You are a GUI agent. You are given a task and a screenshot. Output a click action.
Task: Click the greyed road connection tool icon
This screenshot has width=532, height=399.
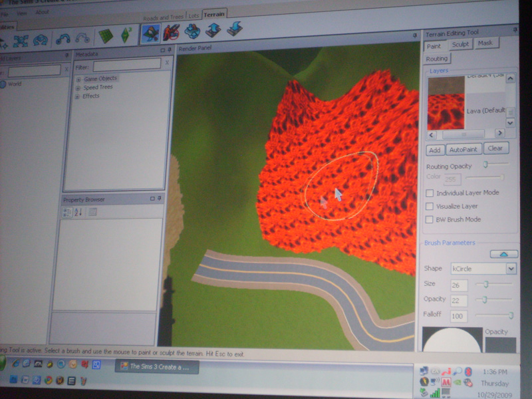coord(82,38)
